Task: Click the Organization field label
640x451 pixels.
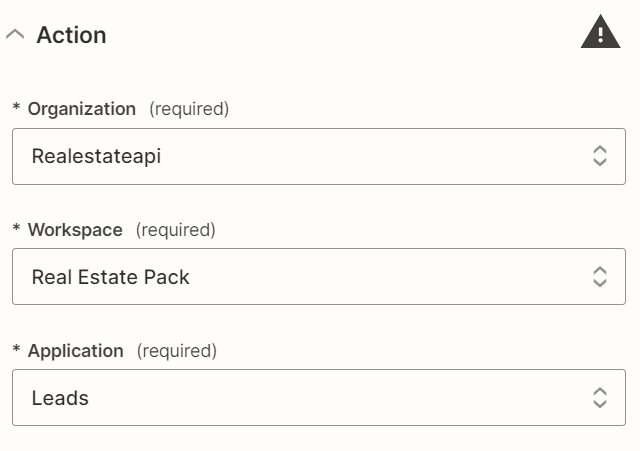Action: click(82, 109)
